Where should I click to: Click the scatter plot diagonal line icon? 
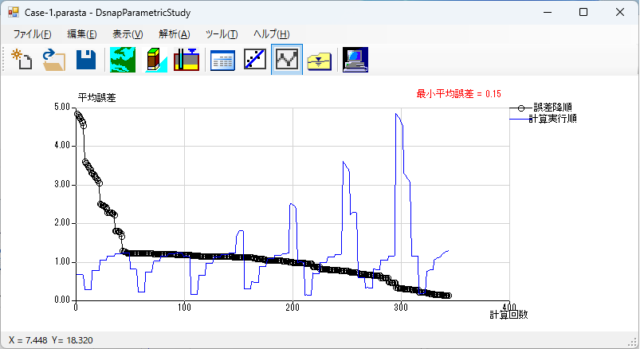coord(254,60)
